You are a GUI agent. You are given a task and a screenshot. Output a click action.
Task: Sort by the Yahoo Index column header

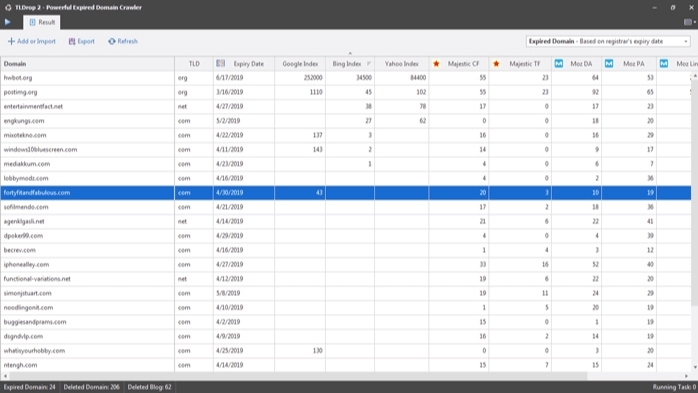[402, 64]
